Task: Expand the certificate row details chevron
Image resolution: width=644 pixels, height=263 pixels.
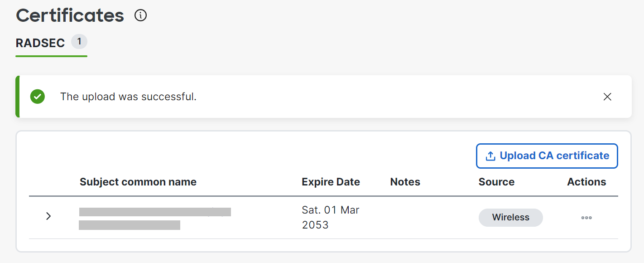Action: point(48,216)
